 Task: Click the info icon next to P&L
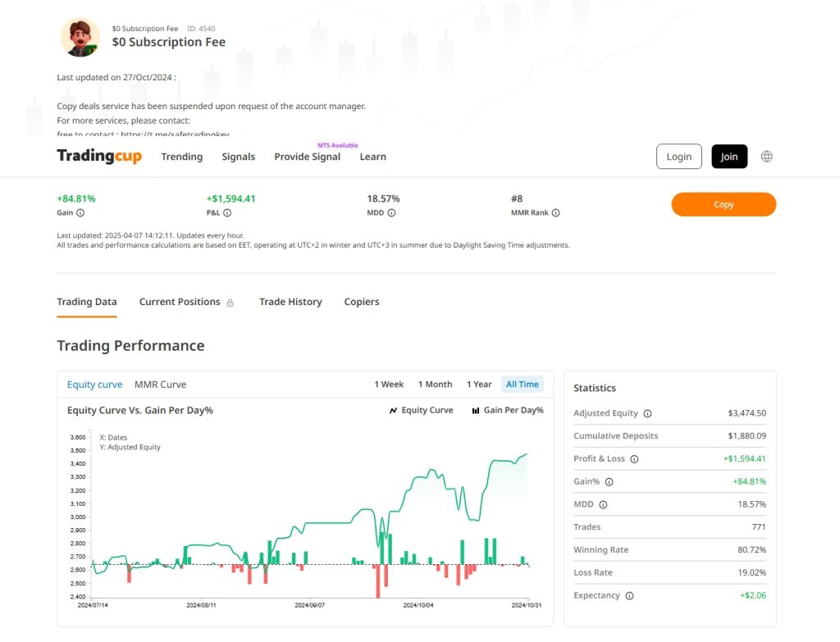[x=227, y=213]
